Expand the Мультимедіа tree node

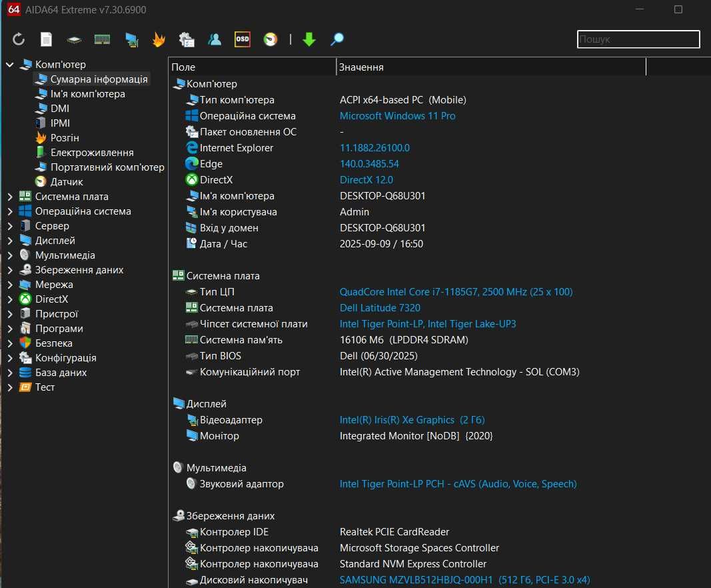[9, 255]
